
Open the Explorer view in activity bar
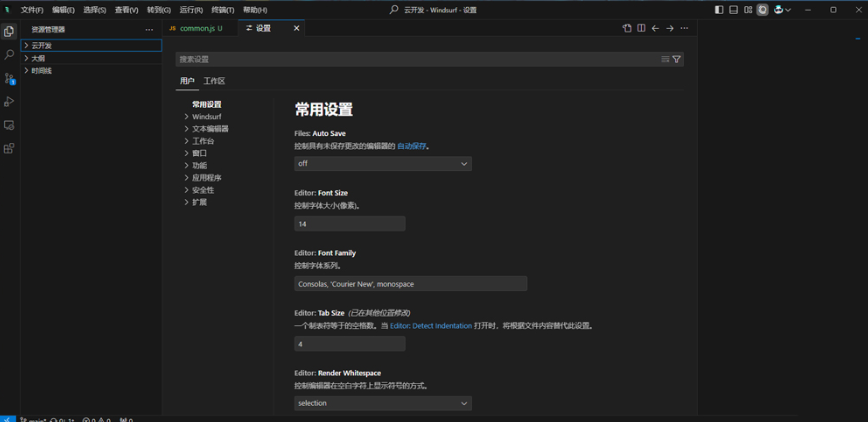(x=9, y=31)
